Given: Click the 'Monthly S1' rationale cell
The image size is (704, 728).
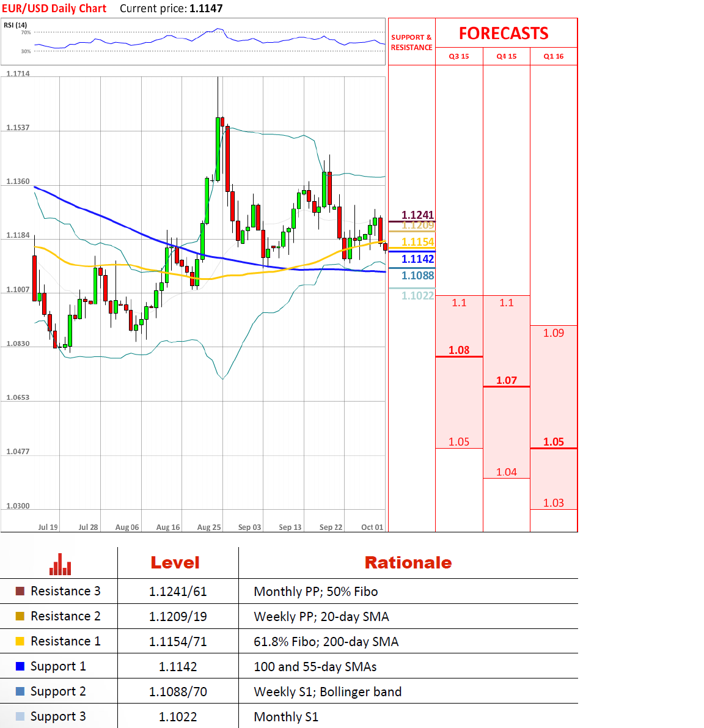Looking at the screenshot, I should (286, 717).
